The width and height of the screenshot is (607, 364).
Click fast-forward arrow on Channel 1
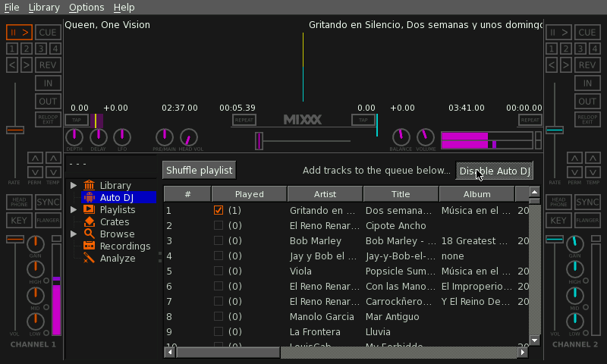[27, 65]
